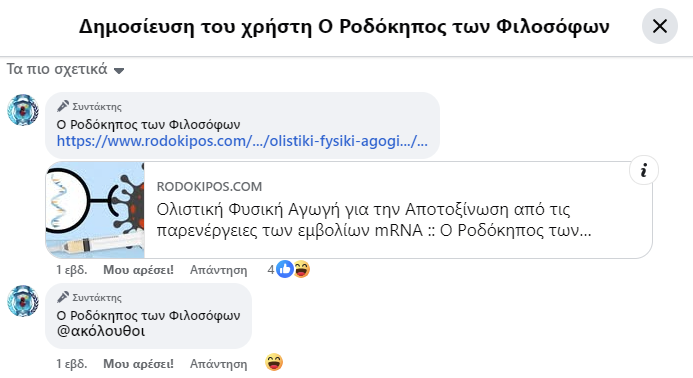Click the laughing emoji reaction on the first comment
The width and height of the screenshot is (693, 378).
302,269
